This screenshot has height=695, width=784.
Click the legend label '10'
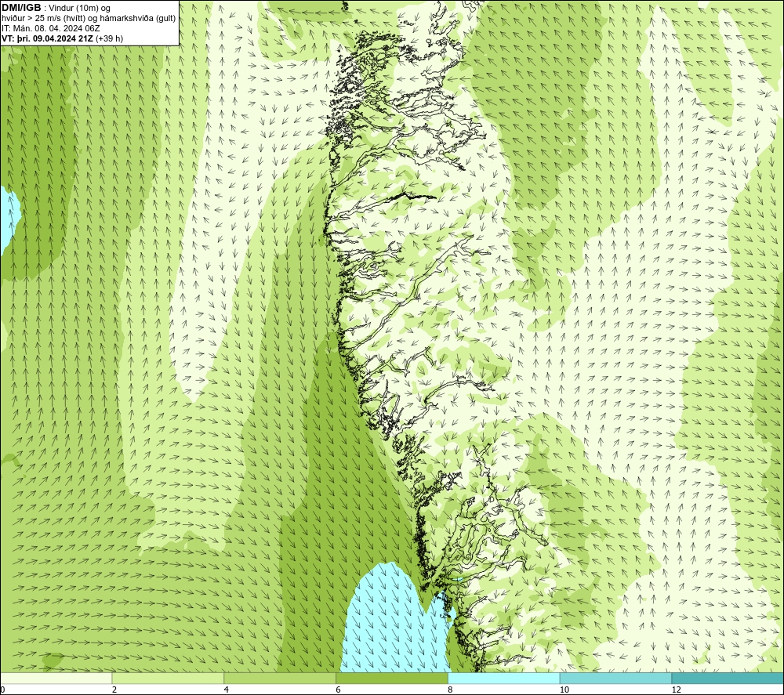[x=564, y=690]
